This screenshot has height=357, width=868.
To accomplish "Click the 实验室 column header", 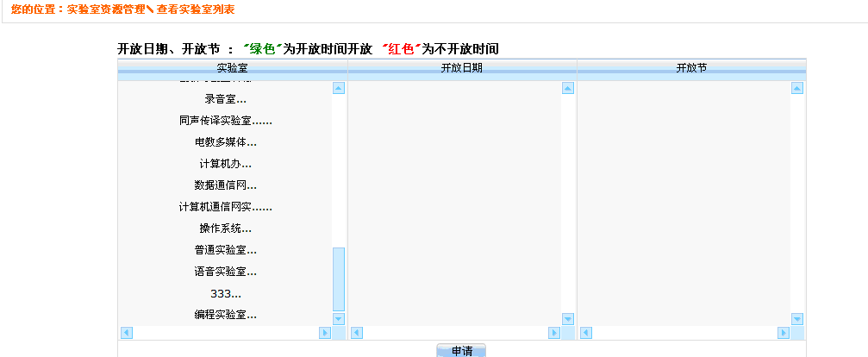I will click(233, 67).
